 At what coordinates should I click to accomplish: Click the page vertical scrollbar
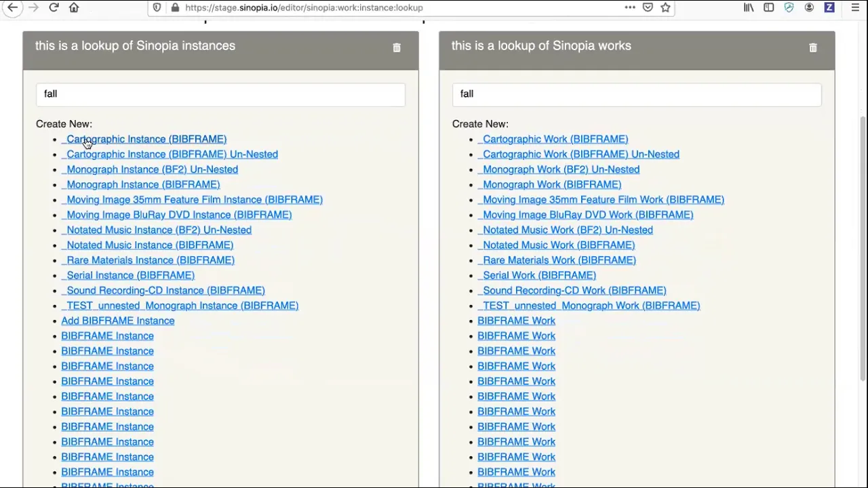click(x=863, y=247)
